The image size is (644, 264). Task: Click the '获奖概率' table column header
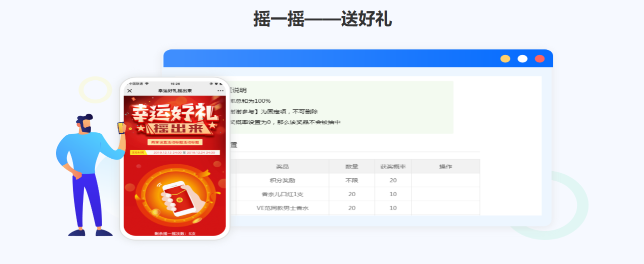point(393,166)
